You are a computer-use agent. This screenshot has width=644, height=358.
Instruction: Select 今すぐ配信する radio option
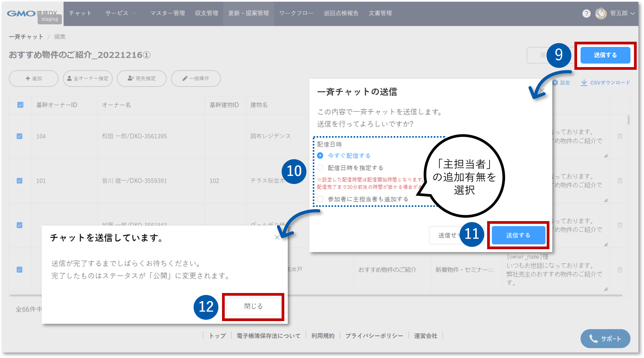[x=320, y=156]
